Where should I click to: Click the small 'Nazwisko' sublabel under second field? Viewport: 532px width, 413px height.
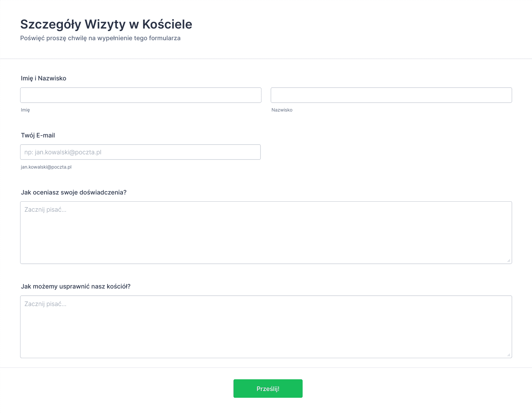click(282, 110)
